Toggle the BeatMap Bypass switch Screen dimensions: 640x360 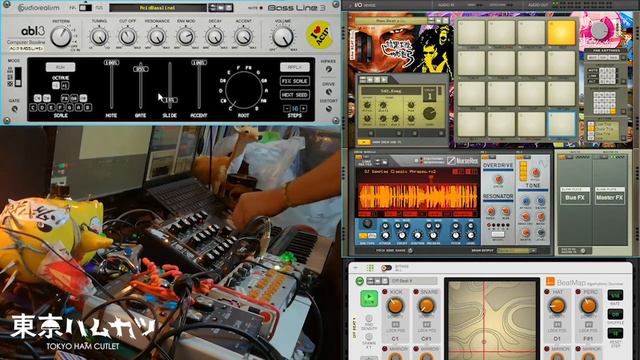[x=386, y=268]
